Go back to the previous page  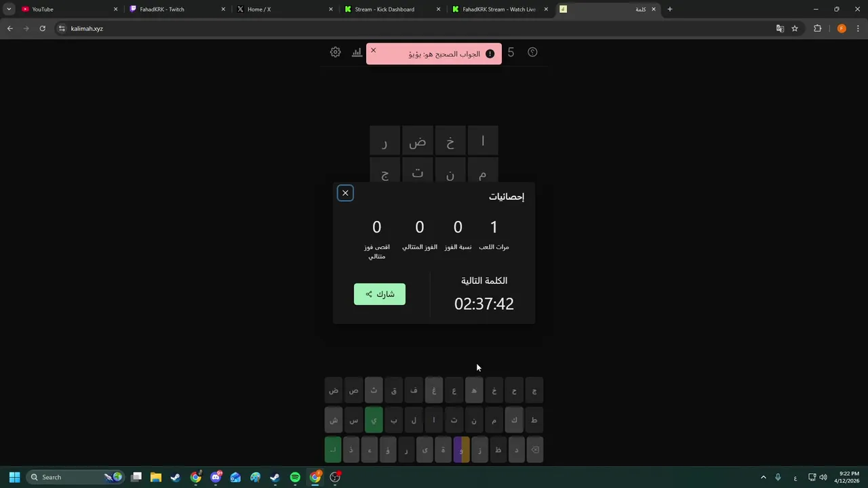click(9, 28)
